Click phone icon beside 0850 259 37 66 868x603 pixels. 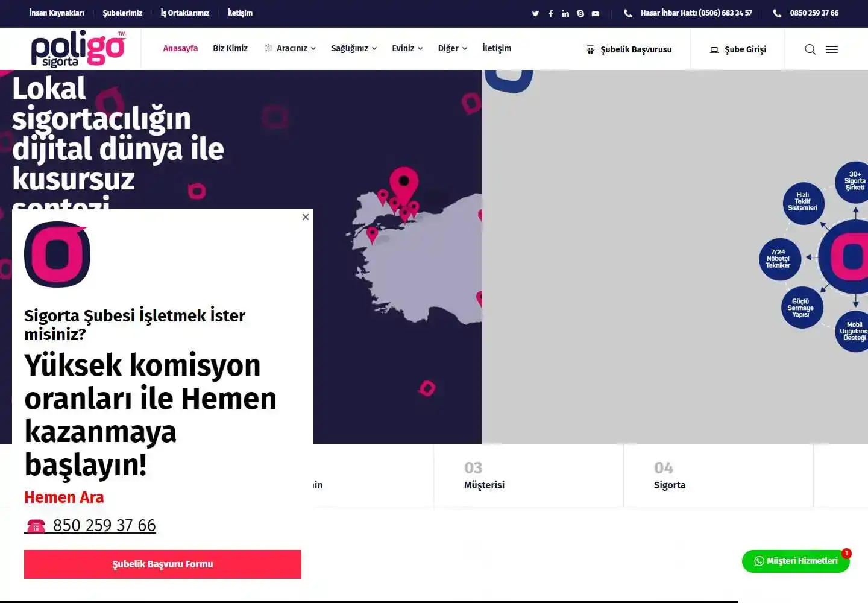[x=778, y=13]
